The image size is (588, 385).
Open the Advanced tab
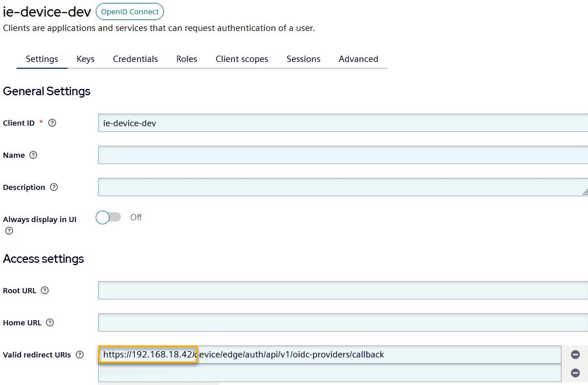coord(358,59)
